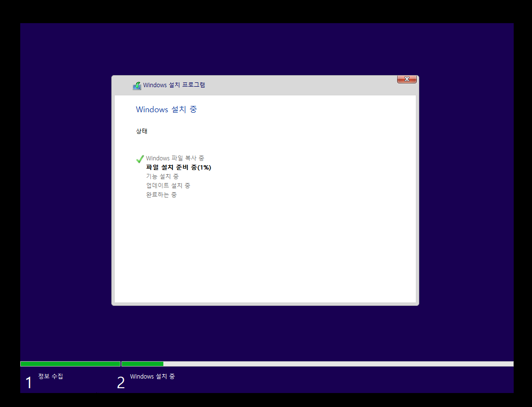Image resolution: width=532 pixels, height=407 pixels.
Task: Click the 'Windows 설치 프로그램' title text
Action: 174,85
